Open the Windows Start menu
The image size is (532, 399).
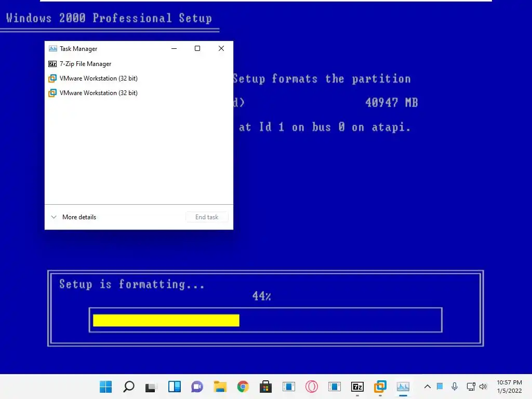click(105, 387)
